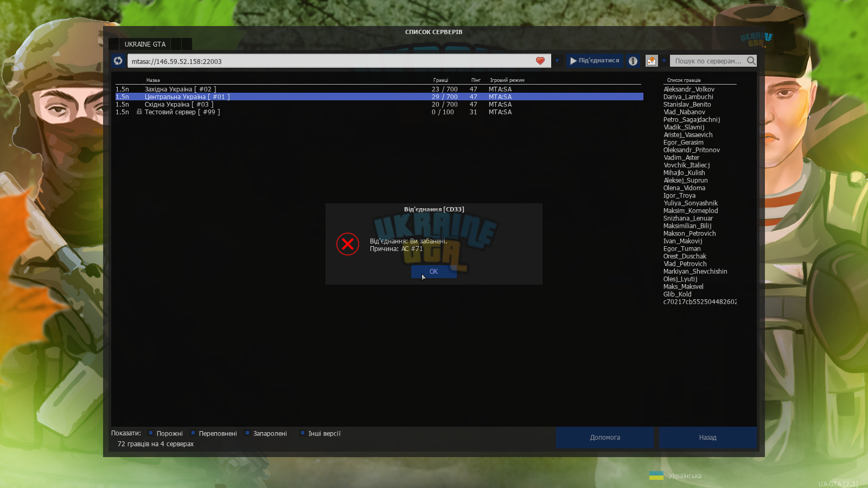Open the address history dropdown arrow

pos(557,61)
